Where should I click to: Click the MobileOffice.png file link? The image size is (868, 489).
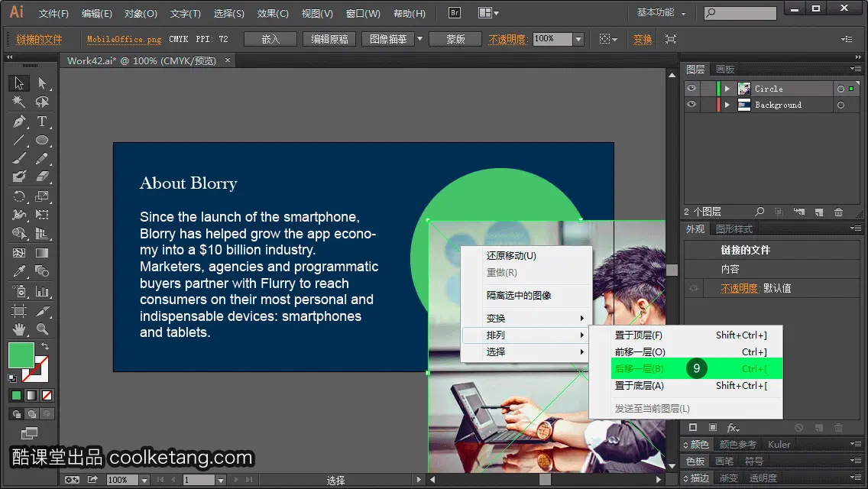point(124,39)
